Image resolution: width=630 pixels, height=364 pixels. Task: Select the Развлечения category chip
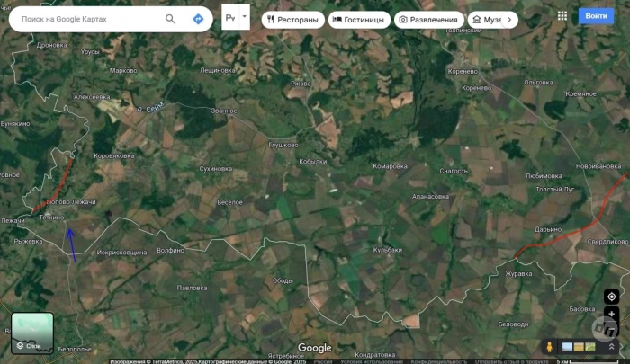428,20
